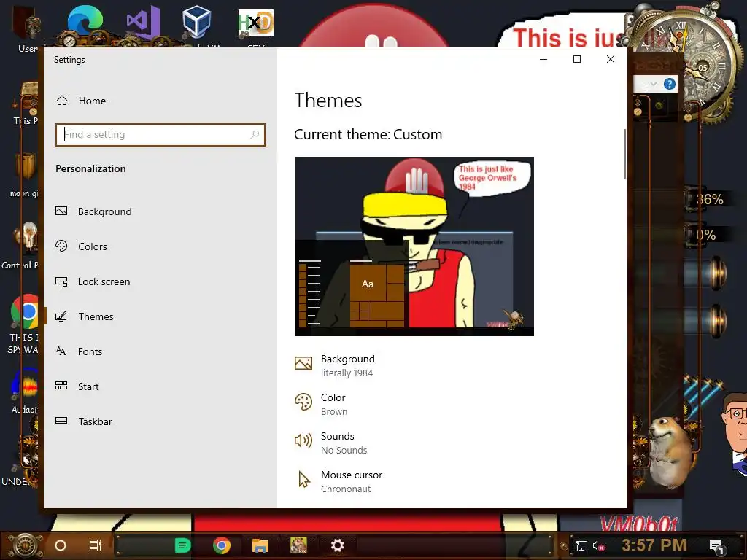Click the blue help icon behind Settings

[670, 85]
